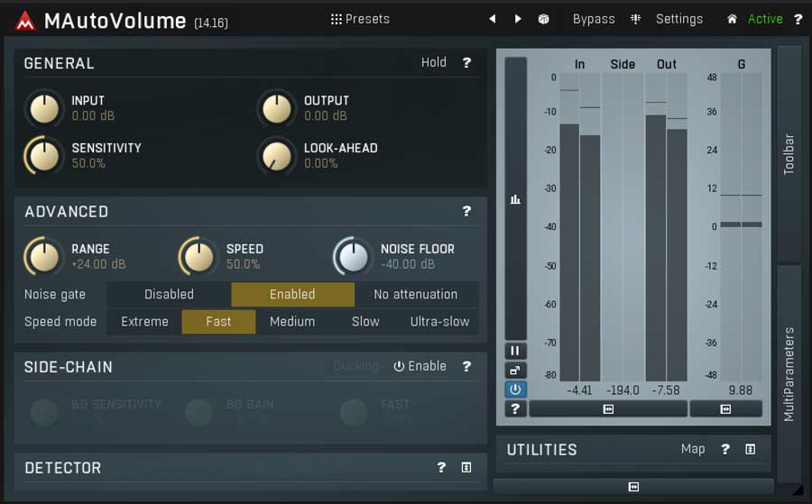Set Noise gate to Disabled

pos(169,295)
